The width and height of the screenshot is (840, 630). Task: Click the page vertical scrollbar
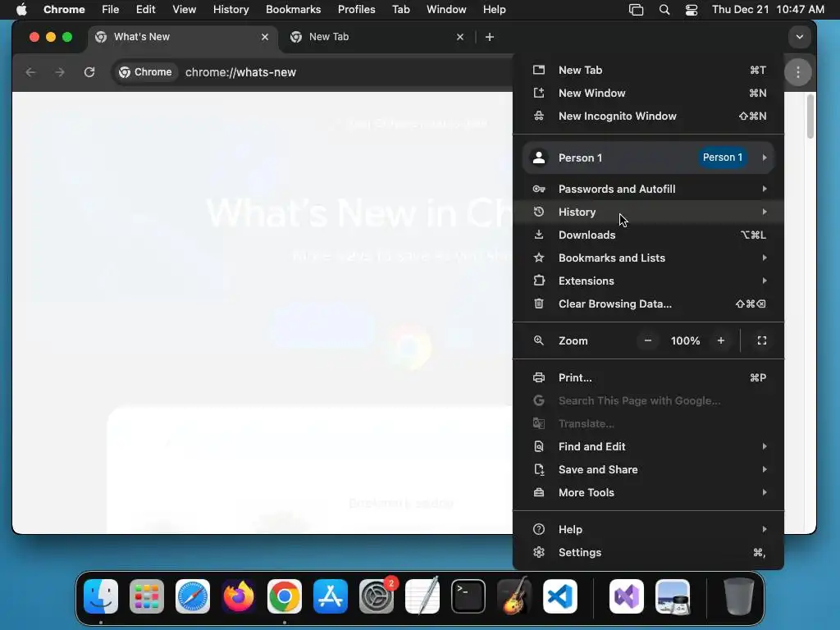tap(810, 116)
